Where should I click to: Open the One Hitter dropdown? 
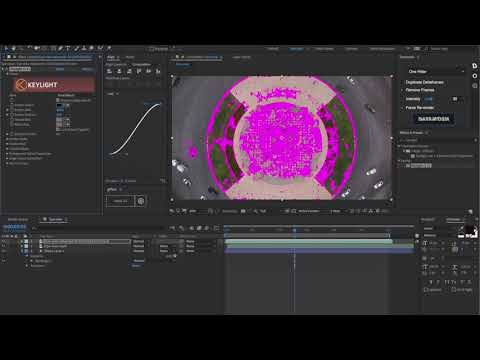click(x=436, y=71)
